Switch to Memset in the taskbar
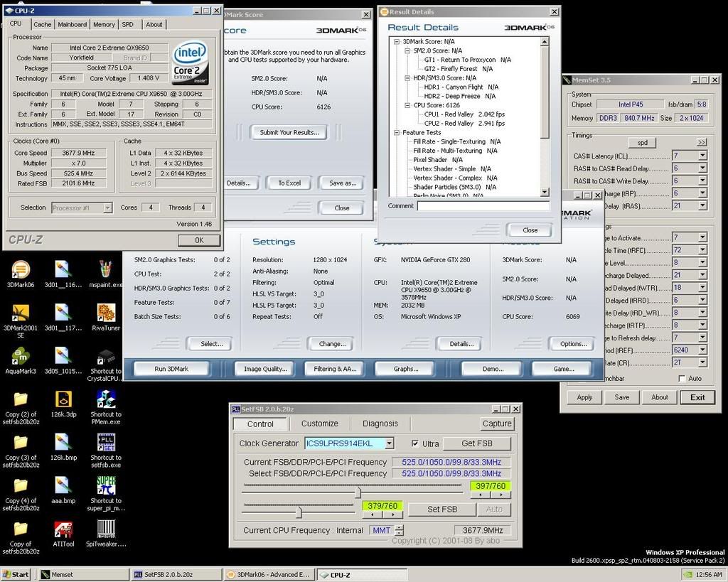The image size is (728, 582). click(84, 575)
